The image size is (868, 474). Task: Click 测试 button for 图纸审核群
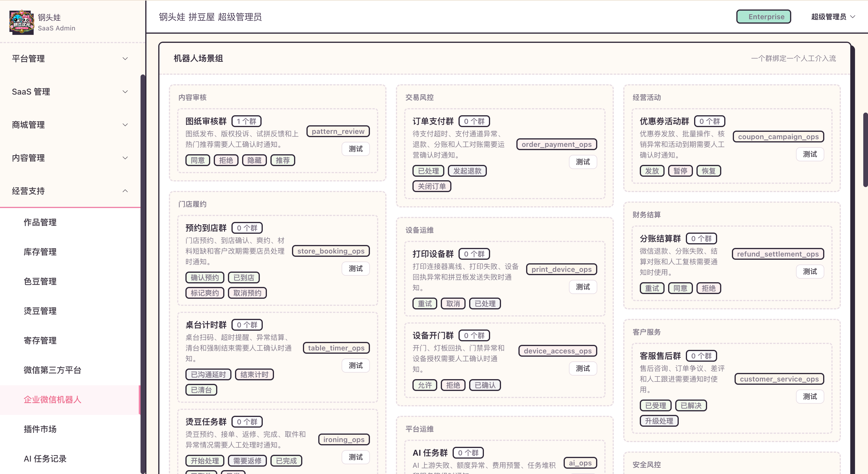coord(355,149)
